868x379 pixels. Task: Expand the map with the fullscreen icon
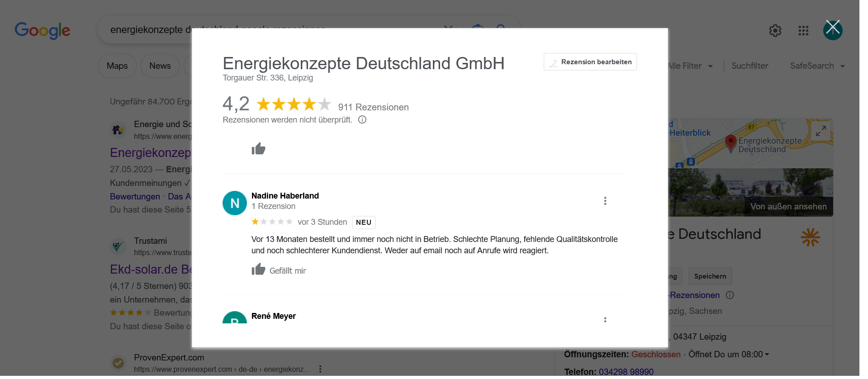tap(821, 131)
